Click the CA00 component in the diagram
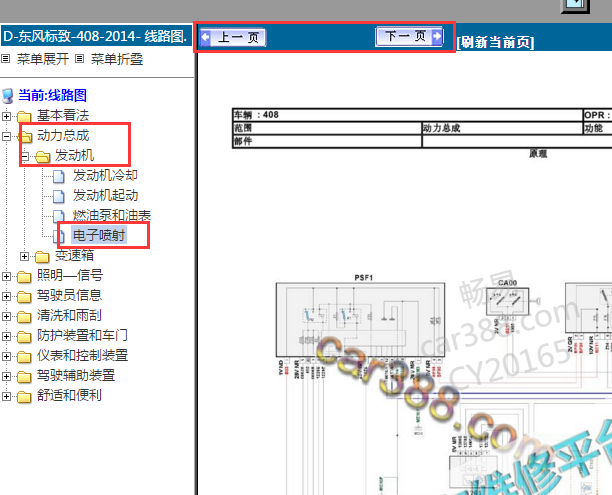The height and width of the screenshot is (495, 612). click(x=507, y=302)
